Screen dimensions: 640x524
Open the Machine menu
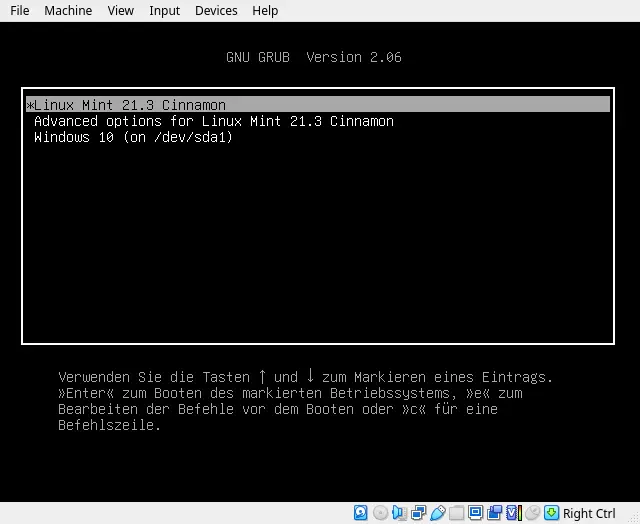point(68,11)
